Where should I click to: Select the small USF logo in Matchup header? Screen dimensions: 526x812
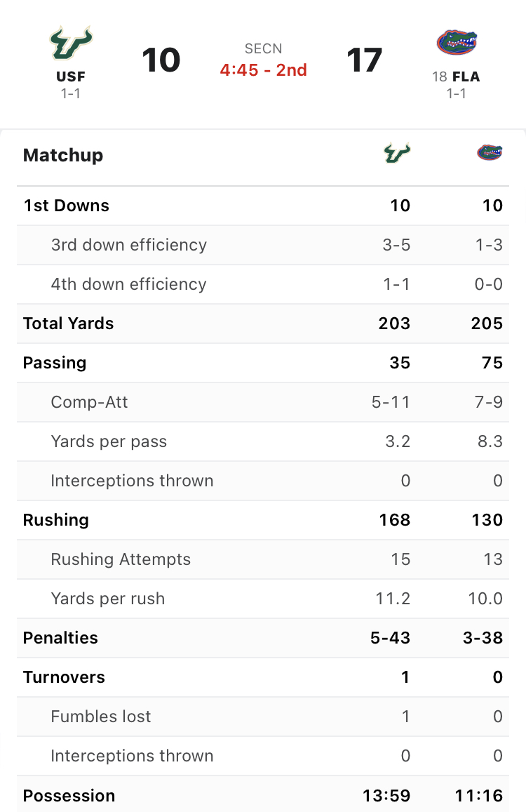(397, 153)
